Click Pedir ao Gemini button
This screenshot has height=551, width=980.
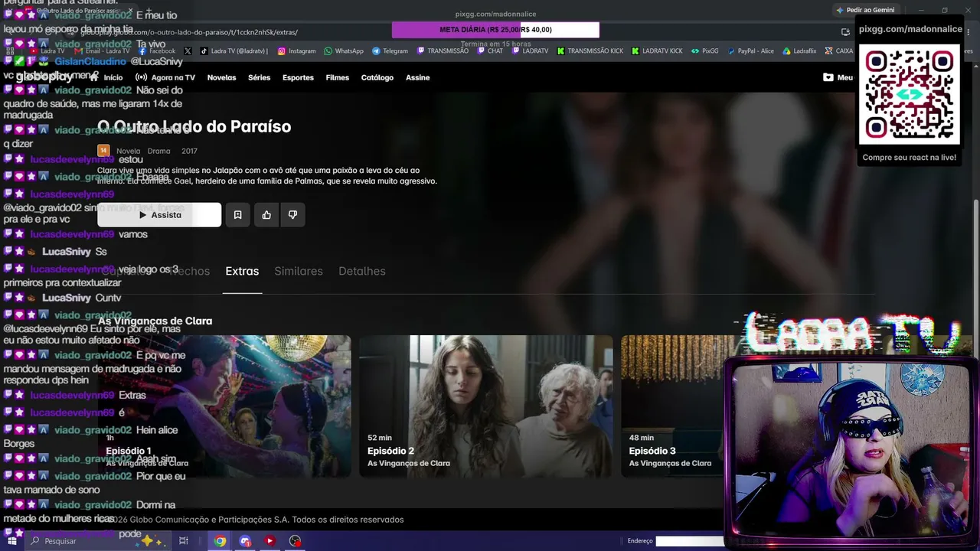pyautogui.click(x=865, y=10)
